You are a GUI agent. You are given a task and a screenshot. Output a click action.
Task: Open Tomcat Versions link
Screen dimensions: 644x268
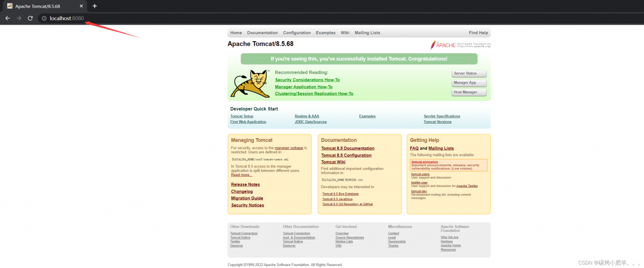[438, 122]
